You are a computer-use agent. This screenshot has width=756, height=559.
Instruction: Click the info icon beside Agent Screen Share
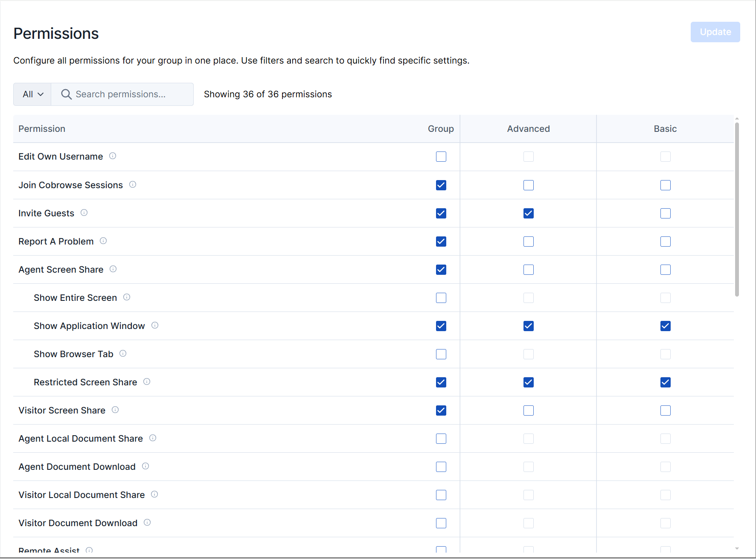[x=113, y=269]
